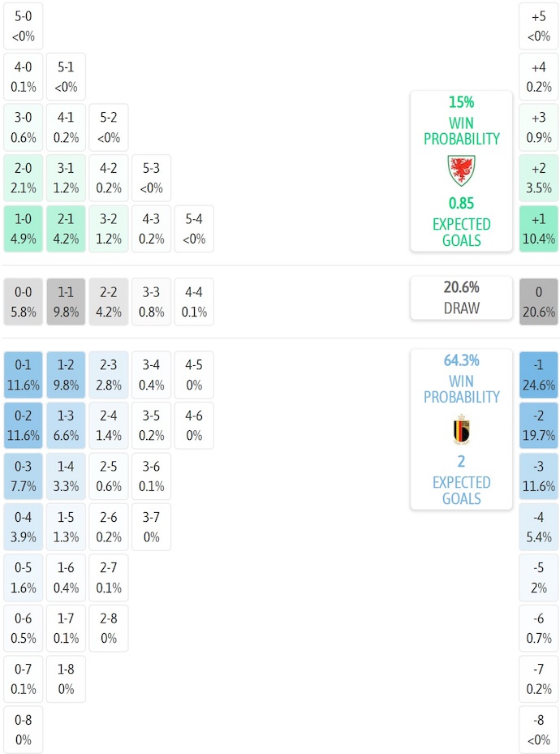Select the 1-1 draw score tile
Viewport: 560px width, 754px height.
[x=66, y=302]
